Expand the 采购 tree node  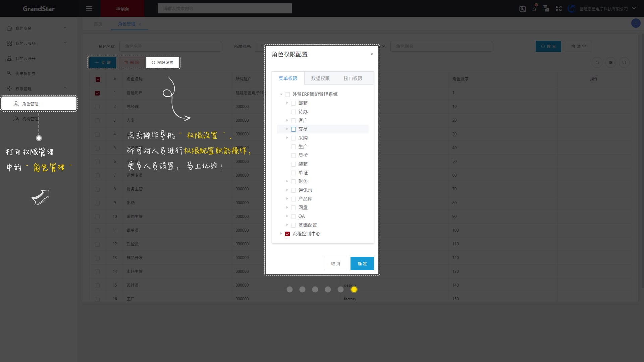click(x=287, y=138)
